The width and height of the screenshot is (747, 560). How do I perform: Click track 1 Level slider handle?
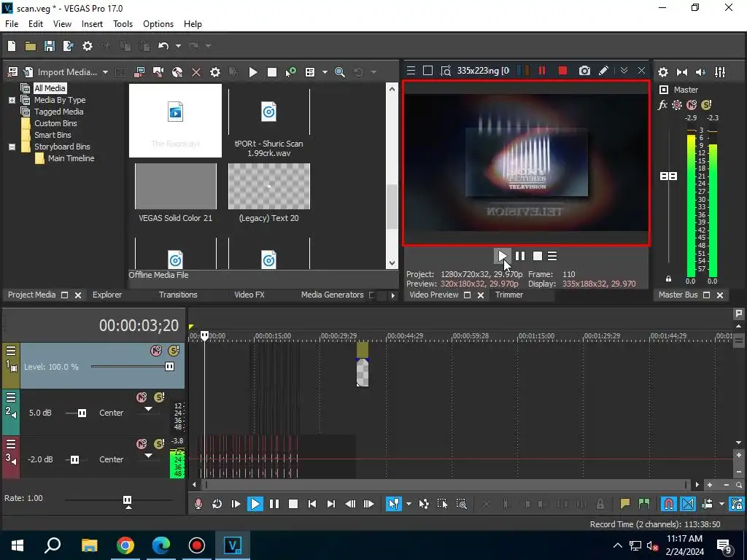point(169,366)
